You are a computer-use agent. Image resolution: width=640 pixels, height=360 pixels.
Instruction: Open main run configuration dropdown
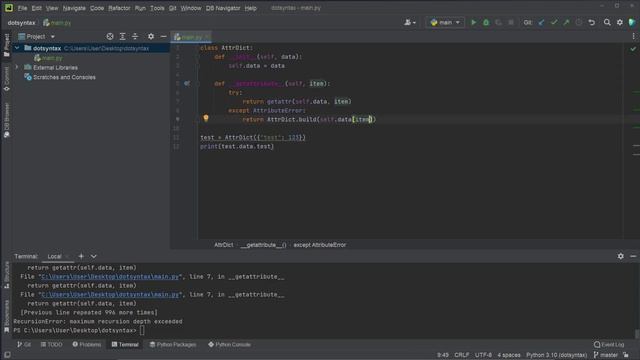tap(445, 22)
